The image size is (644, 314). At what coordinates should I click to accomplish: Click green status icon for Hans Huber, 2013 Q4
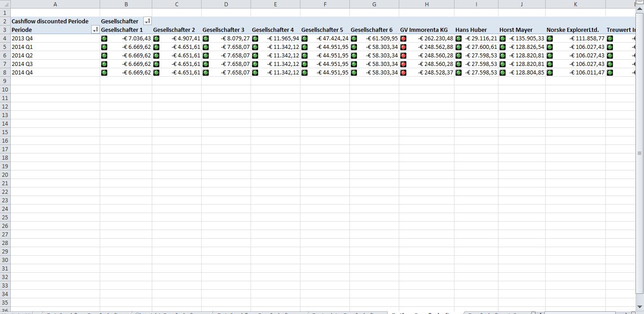point(459,39)
